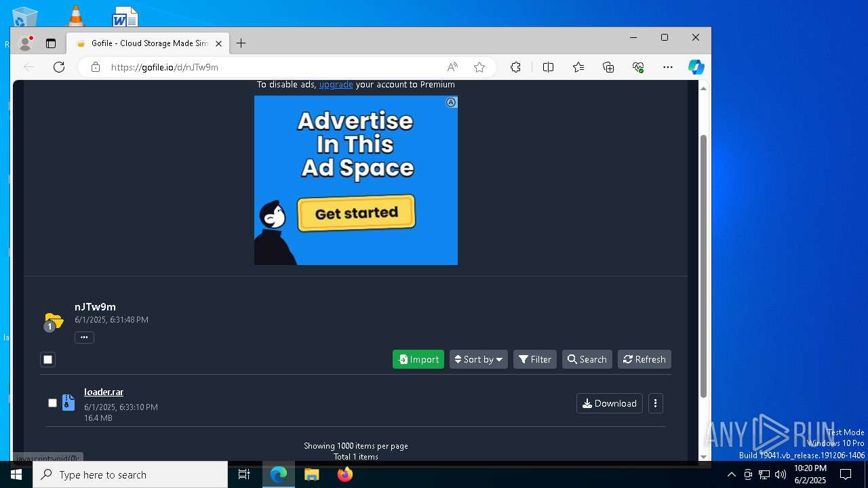This screenshot has height=488, width=868.
Task: Tick checkbox for loader.rar
Action: 52,403
